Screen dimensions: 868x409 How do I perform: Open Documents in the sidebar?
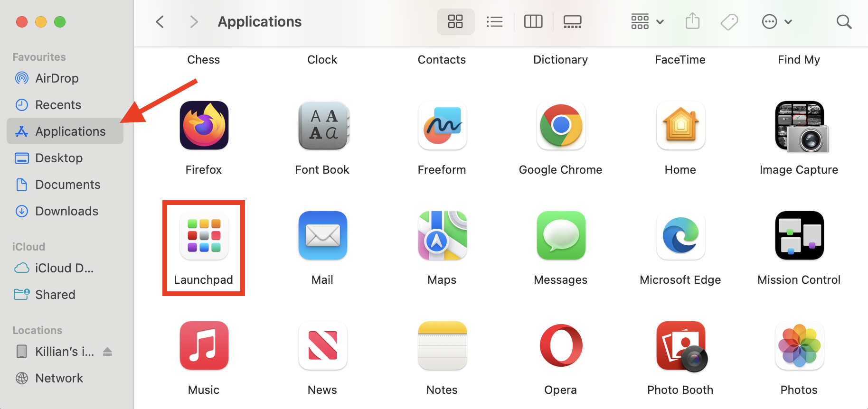(65, 184)
